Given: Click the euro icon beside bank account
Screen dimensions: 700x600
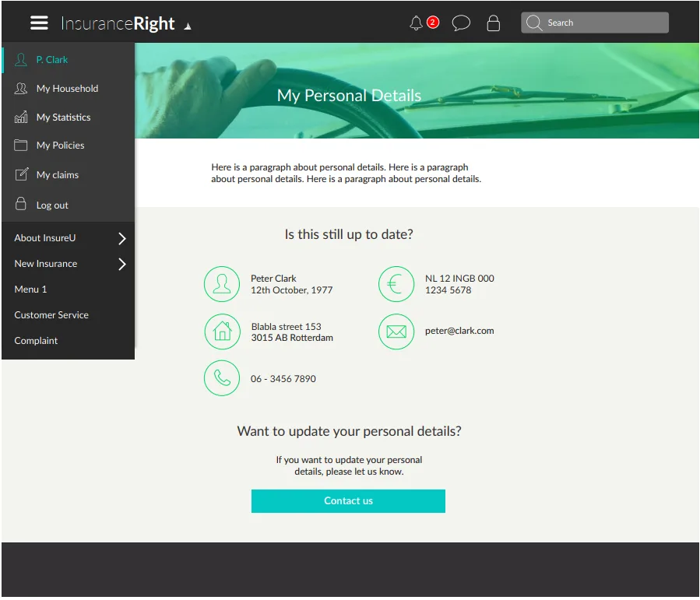Looking at the screenshot, I should pos(396,284).
